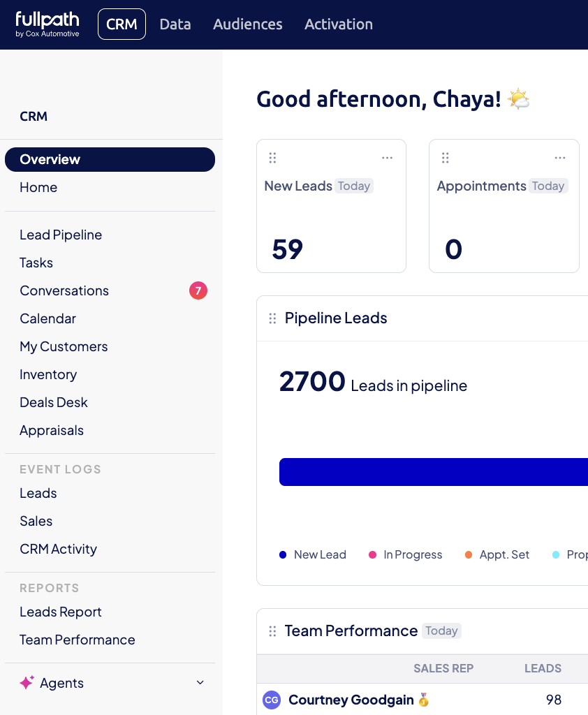
Task: Select Deals Desk in the sidebar
Action: click(x=53, y=403)
